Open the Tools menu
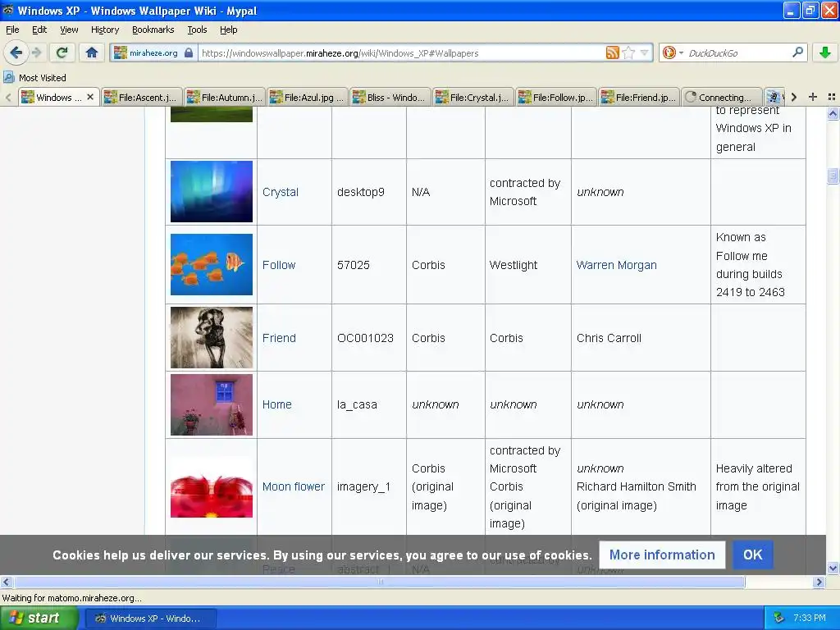Image resolution: width=840 pixels, height=630 pixels. pos(197,30)
